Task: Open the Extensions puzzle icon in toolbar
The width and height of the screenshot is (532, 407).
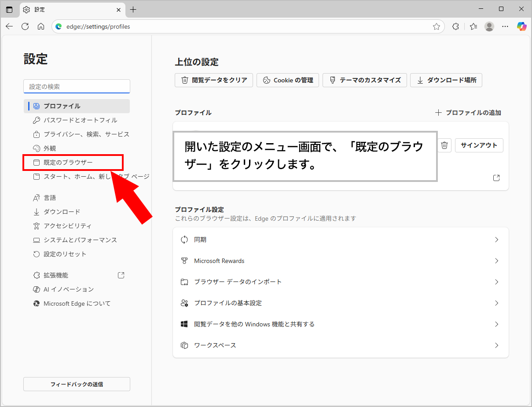Action: [x=455, y=26]
